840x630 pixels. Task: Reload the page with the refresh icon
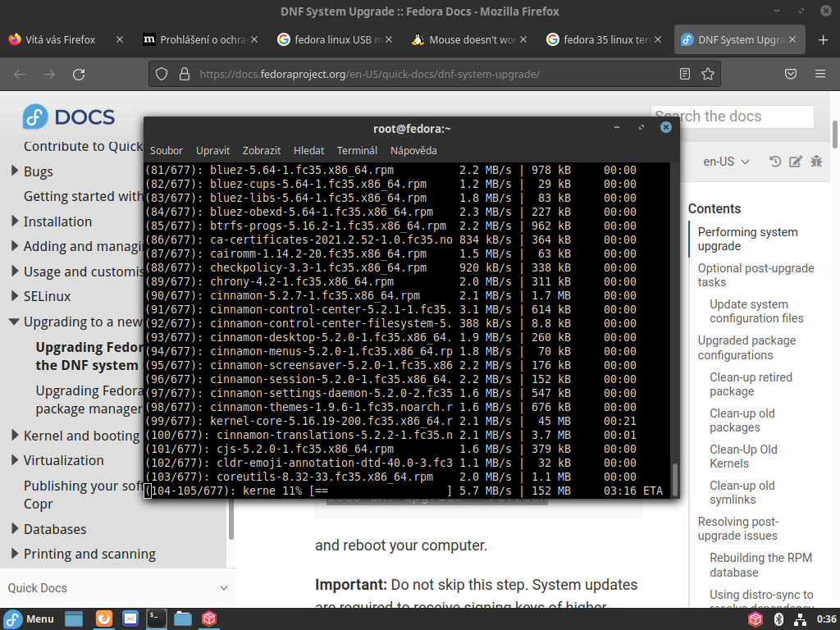79,75
